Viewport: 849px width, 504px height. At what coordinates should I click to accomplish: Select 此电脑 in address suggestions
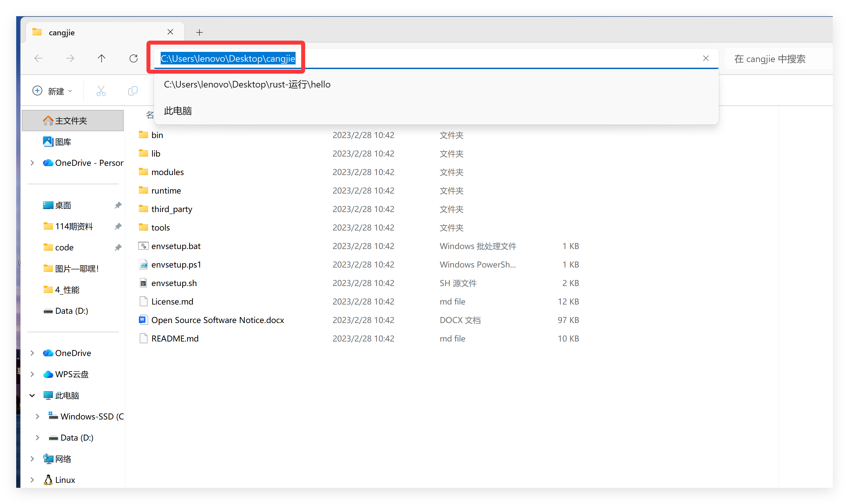[x=178, y=111]
